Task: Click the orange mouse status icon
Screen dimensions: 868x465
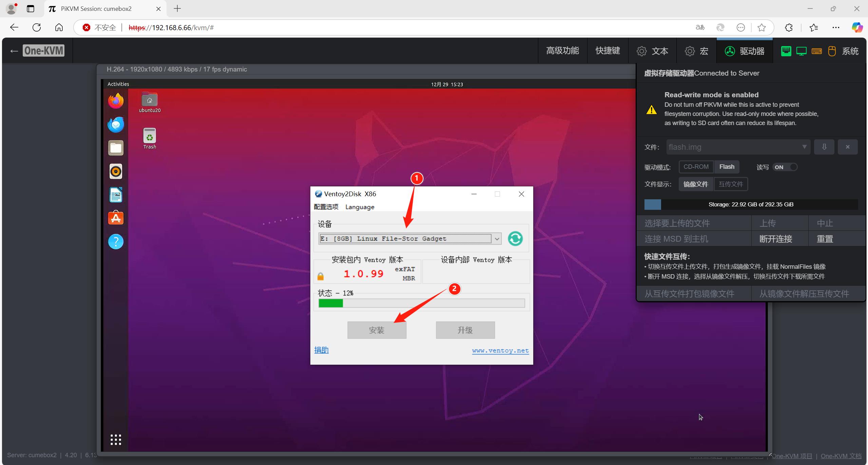Action: (x=832, y=51)
